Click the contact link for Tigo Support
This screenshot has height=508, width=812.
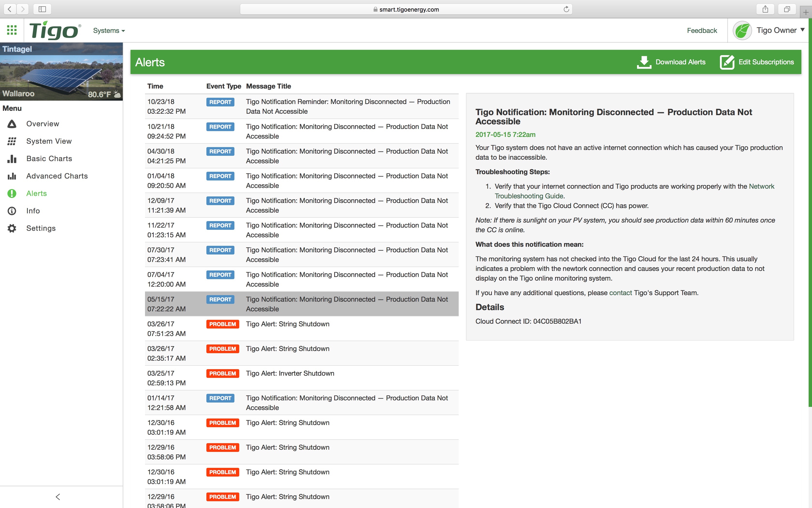pos(620,293)
